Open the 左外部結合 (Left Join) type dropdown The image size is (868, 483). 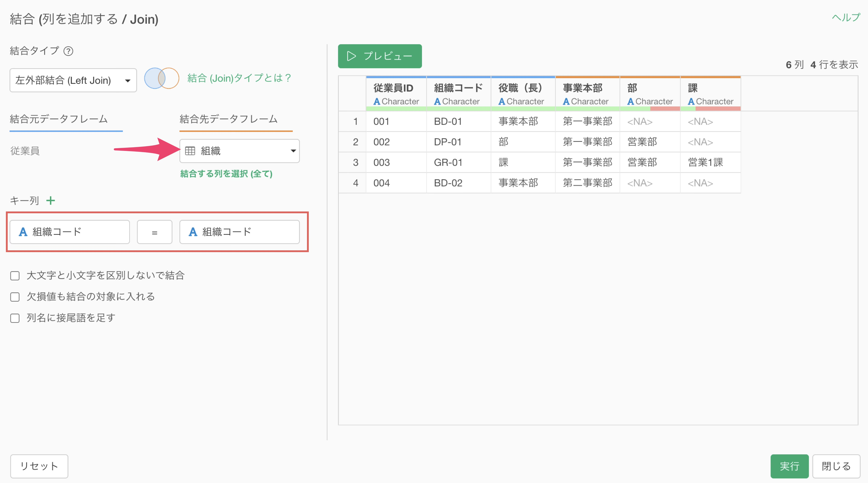click(73, 80)
